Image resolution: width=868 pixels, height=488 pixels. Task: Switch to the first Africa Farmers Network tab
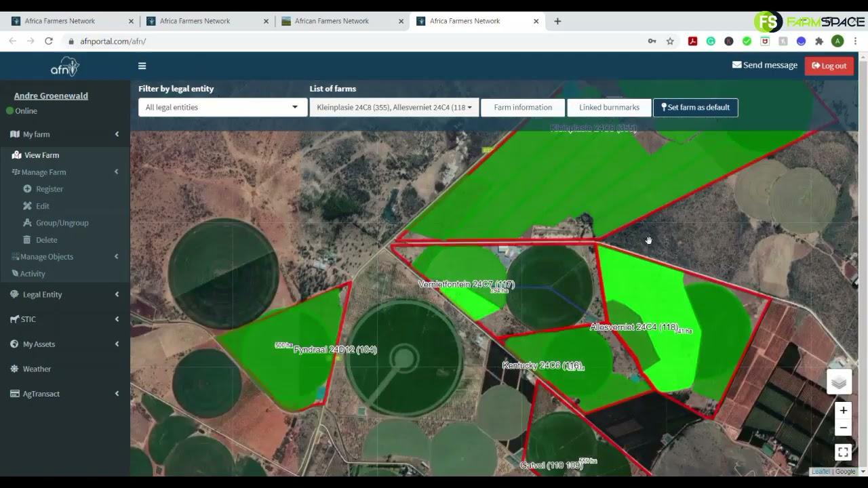(x=71, y=21)
